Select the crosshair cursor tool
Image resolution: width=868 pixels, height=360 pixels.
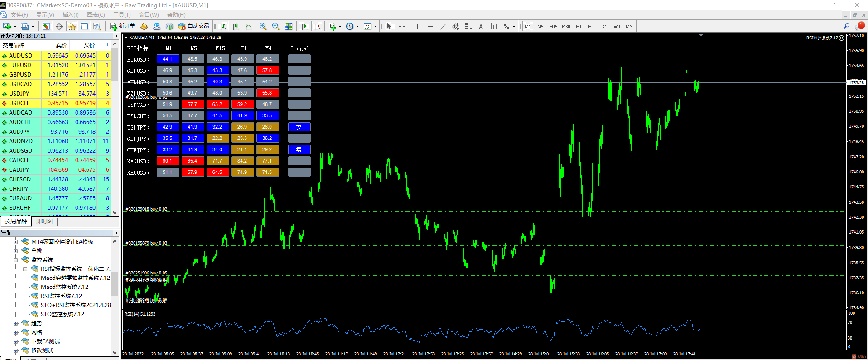tap(402, 26)
